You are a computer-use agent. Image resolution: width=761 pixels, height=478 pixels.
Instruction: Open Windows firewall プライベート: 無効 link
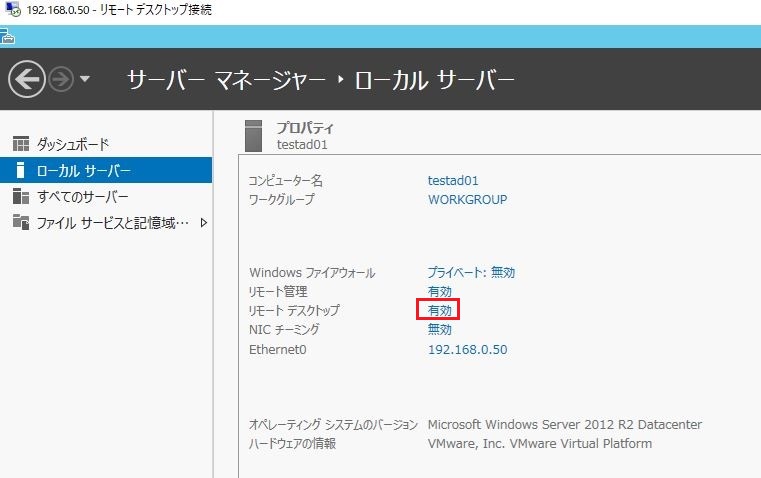tap(471, 272)
